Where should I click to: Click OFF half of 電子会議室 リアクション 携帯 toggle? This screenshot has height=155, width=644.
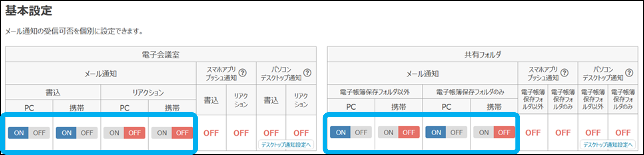pos(182,133)
